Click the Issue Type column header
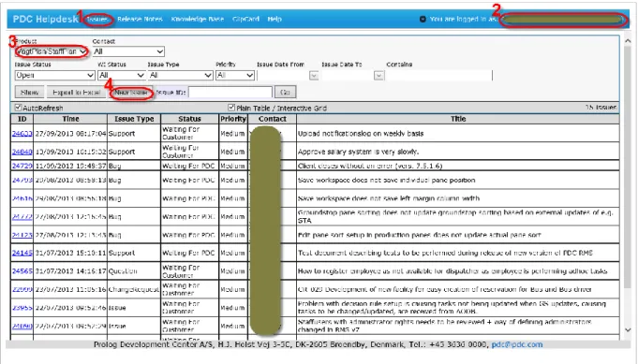 (x=134, y=119)
